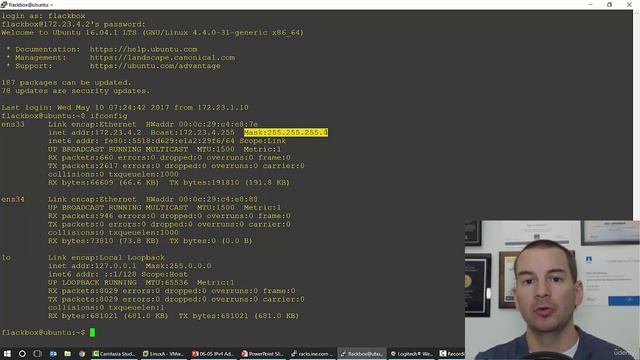Click the highlighted Mask:255.255.255.0 text
The width and height of the screenshot is (640, 360).
(286, 132)
